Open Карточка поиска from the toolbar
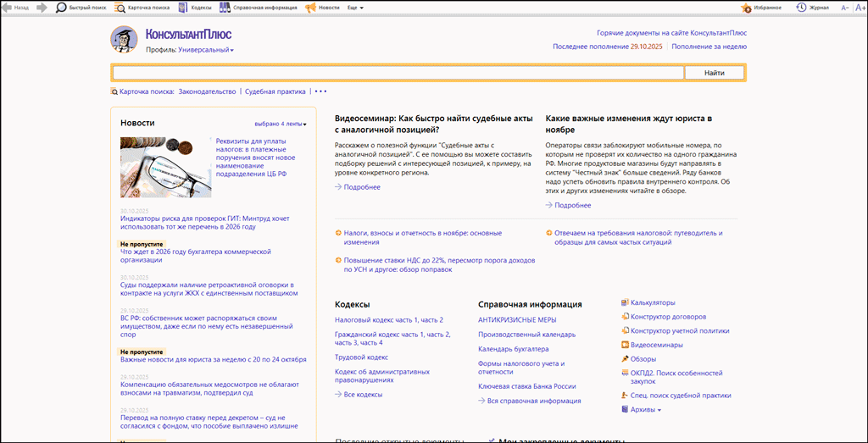Image resolution: width=868 pixels, height=443 pixels. [x=120, y=7]
